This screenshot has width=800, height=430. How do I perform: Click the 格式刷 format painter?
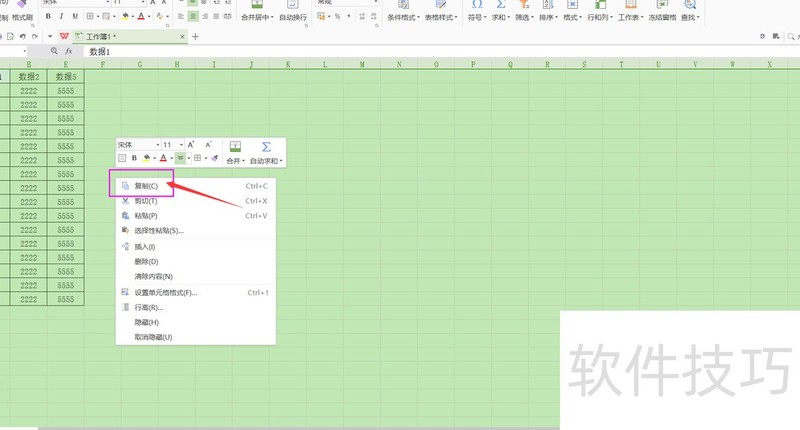click(22, 11)
